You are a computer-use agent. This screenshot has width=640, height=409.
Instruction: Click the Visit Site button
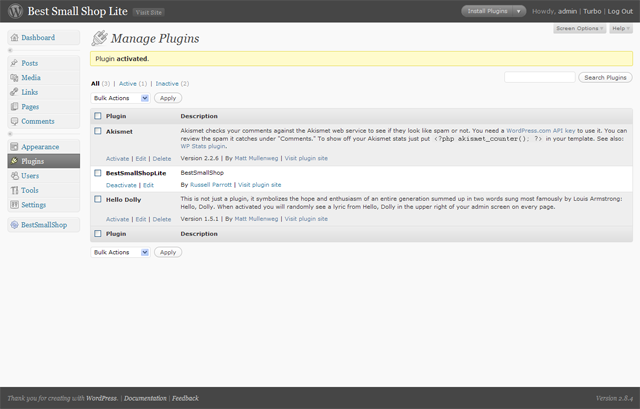[x=149, y=12]
